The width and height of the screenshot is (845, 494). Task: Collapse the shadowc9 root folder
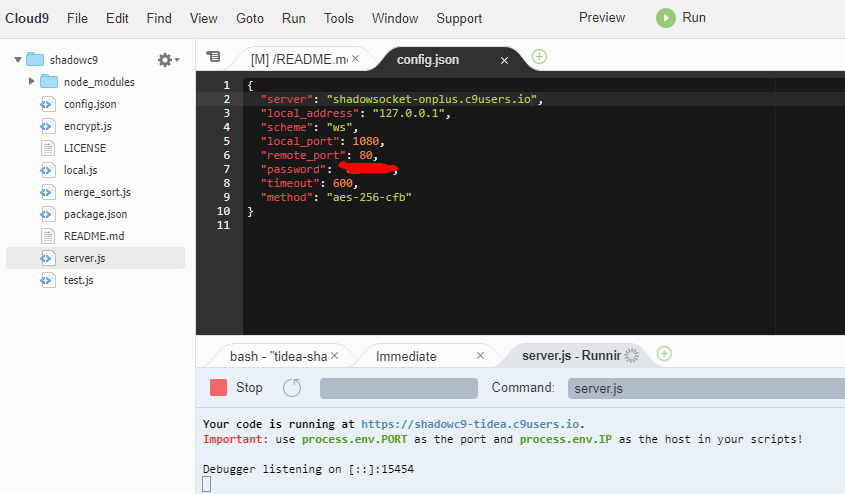(18, 60)
